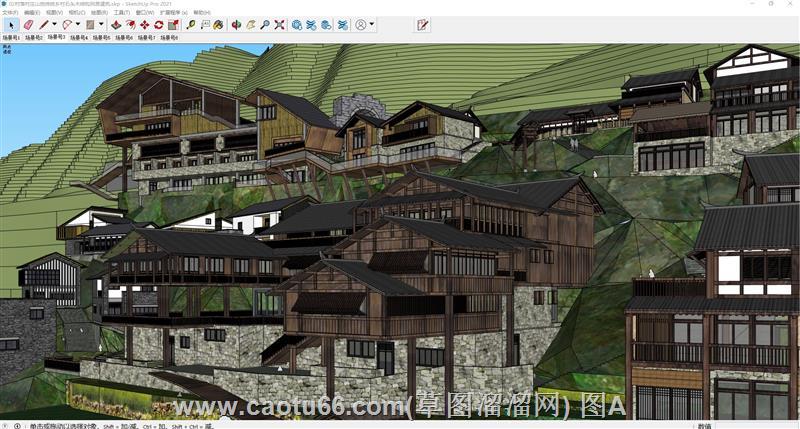This screenshot has height=429, width=800.
Task: Maximize the SketchUp window
Action: pos(770,3)
